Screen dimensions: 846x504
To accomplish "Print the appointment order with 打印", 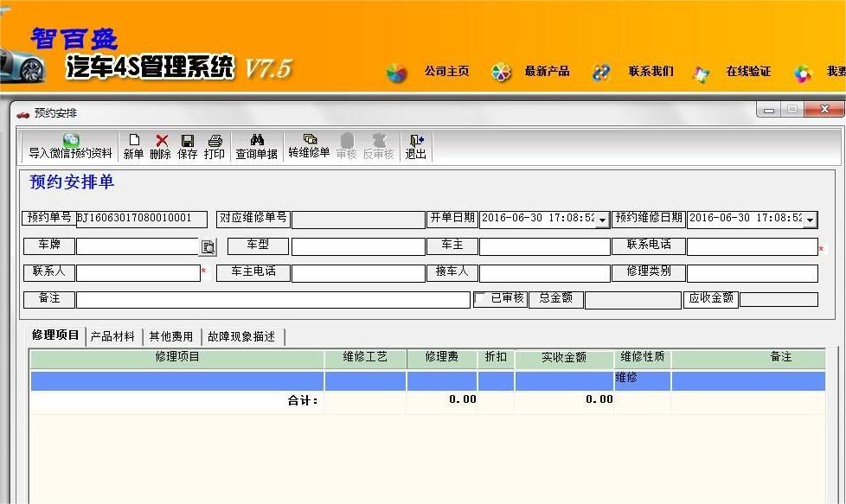I will click(x=215, y=147).
